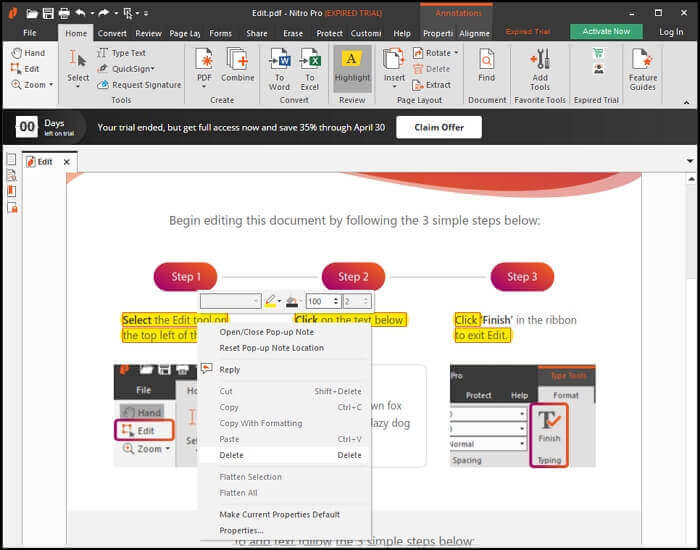Click the Highlight tool in the ribbon
Viewport: 700px width, 550px height.
point(351,68)
